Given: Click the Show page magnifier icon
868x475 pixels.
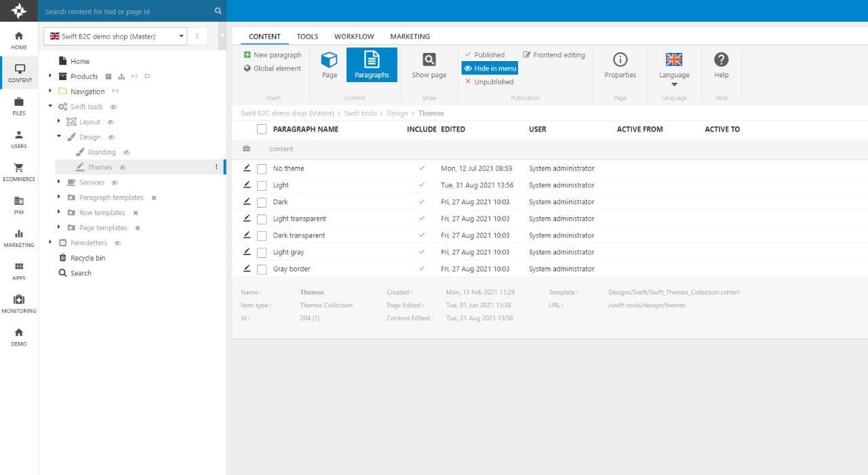Looking at the screenshot, I should tap(429, 60).
